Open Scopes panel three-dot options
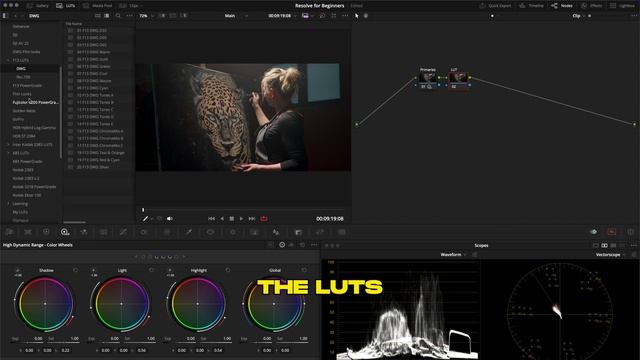Viewport: 640px width, 360px height. [x=633, y=245]
